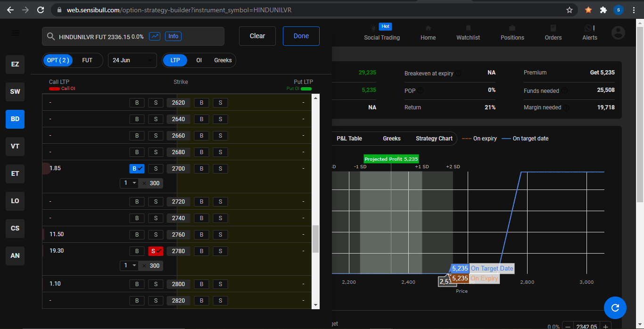Screen dimensions: 644x329
Task: Open the HINDUNILVR price chart icon
Action: pyautogui.click(x=155, y=36)
